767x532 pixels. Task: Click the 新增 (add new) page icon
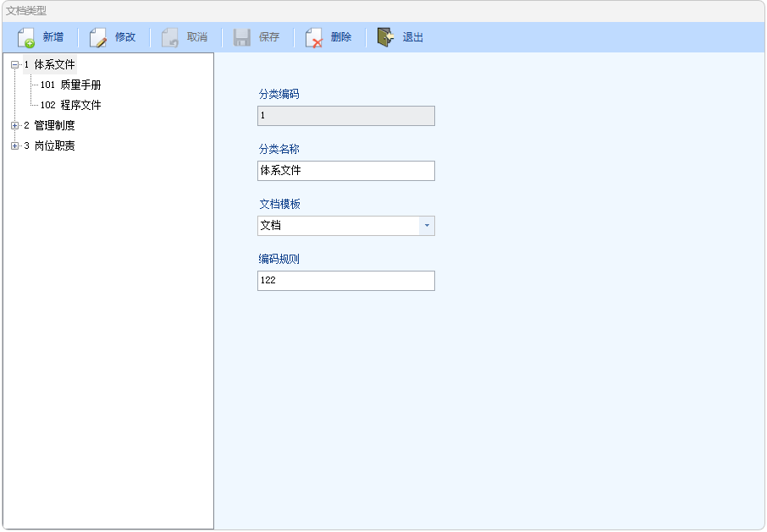click(x=26, y=37)
